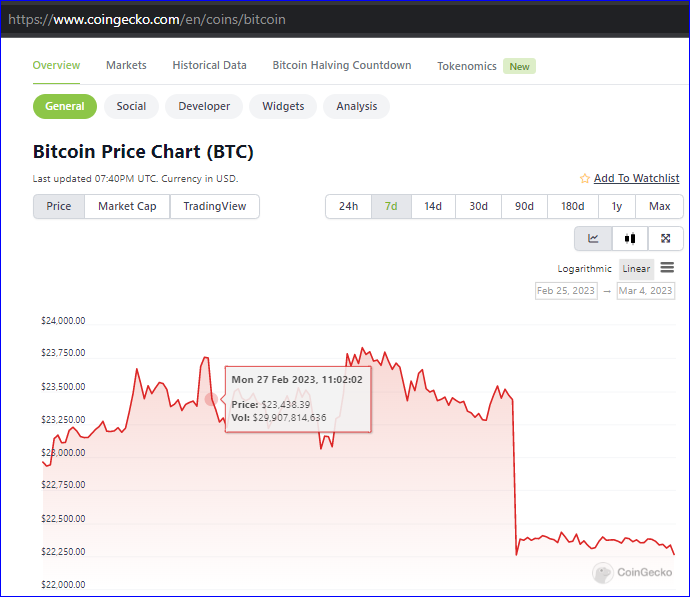Select the line chart view icon
690x597 pixels.
tap(593, 238)
